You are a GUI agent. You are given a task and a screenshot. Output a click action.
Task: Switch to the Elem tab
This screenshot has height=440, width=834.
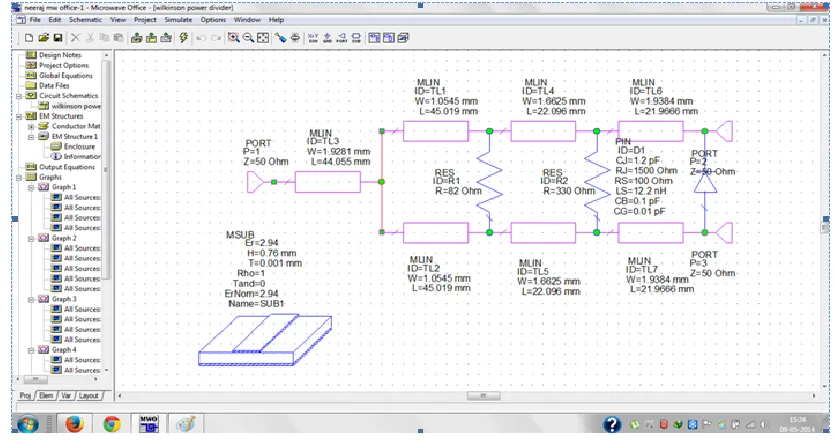[46, 395]
